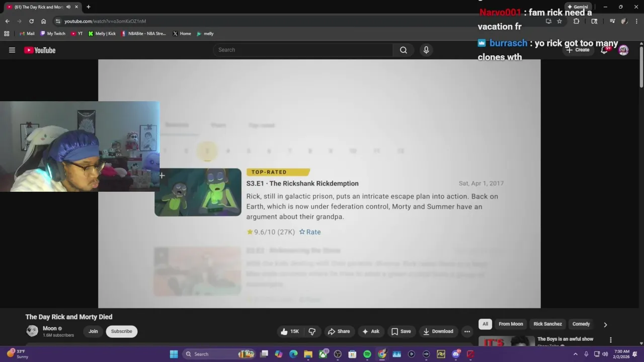The image size is (644, 362).
Task: Bookmark this page with the star icon
Action: point(559,21)
